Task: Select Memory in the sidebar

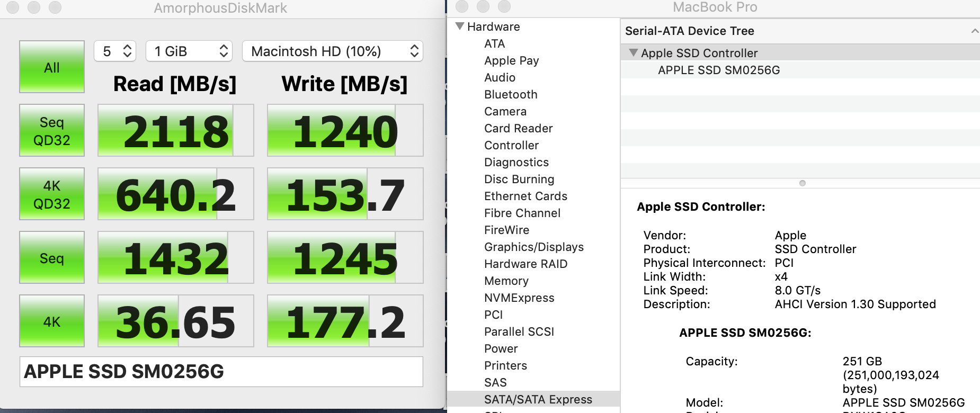Action: (506, 281)
